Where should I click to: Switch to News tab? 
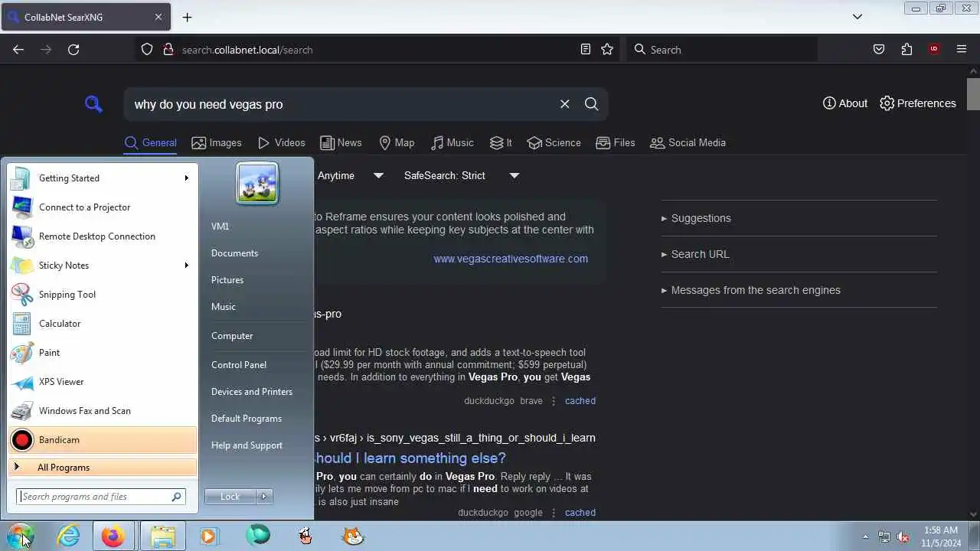[x=341, y=142]
